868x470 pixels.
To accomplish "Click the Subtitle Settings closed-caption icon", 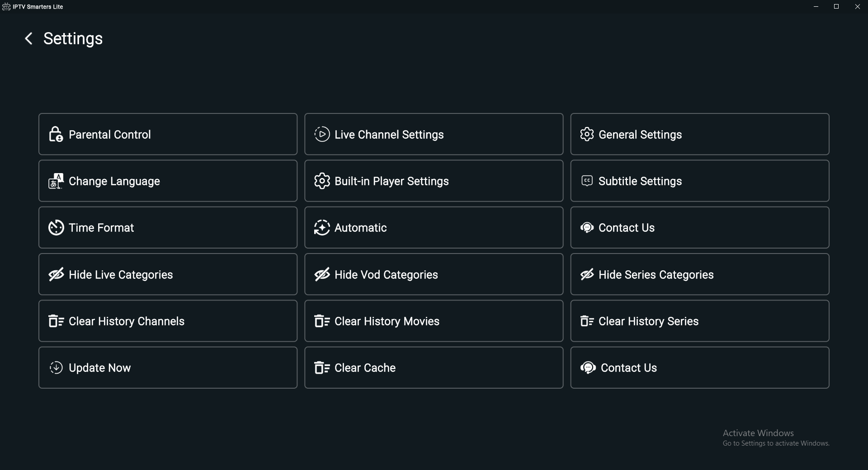I will (x=586, y=181).
